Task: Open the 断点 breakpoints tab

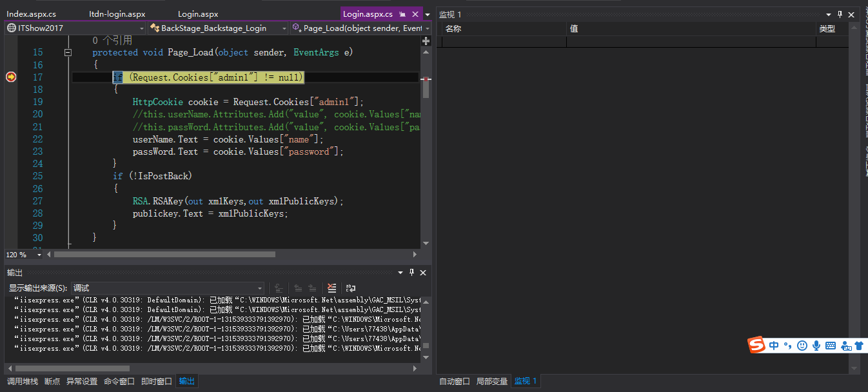Action: (x=52, y=382)
